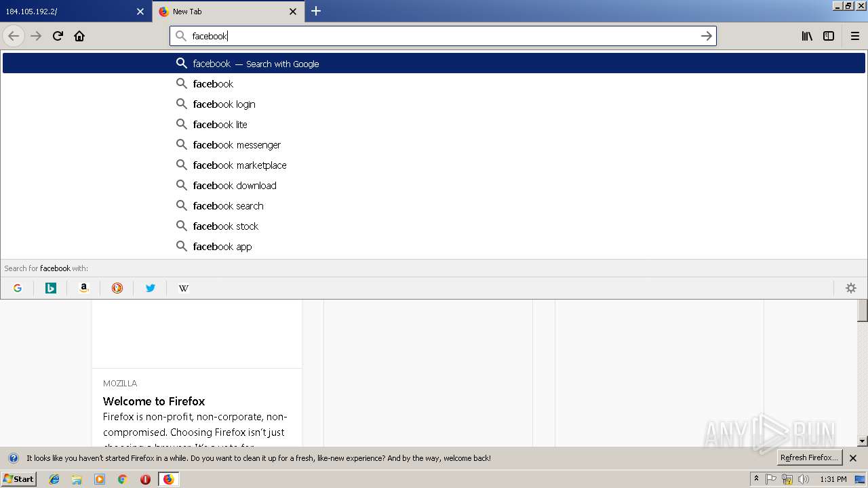The height and width of the screenshot is (488, 868).
Task: Select the New Tab tab
Action: 228,11
